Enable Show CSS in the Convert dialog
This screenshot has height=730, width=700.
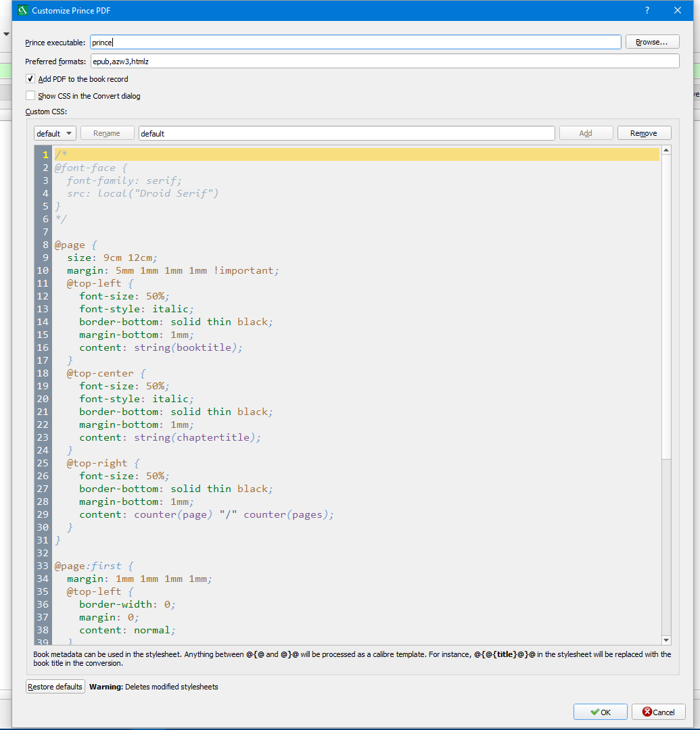(x=30, y=95)
